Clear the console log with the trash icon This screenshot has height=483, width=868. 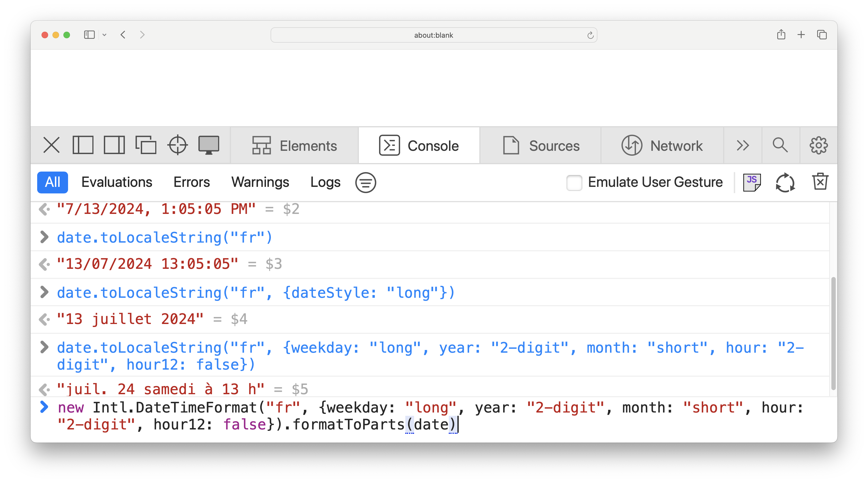coord(820,182)
